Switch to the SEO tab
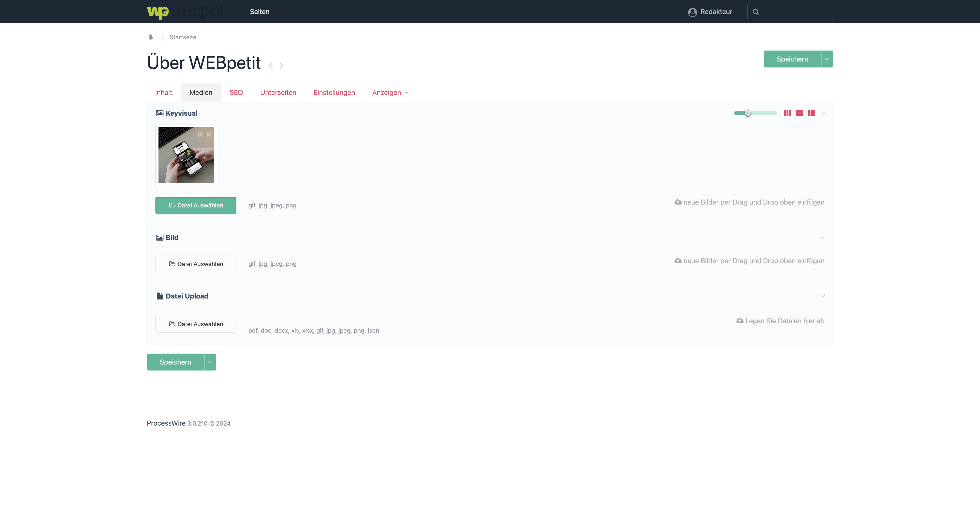980x525 pixels. coord(236,93)
